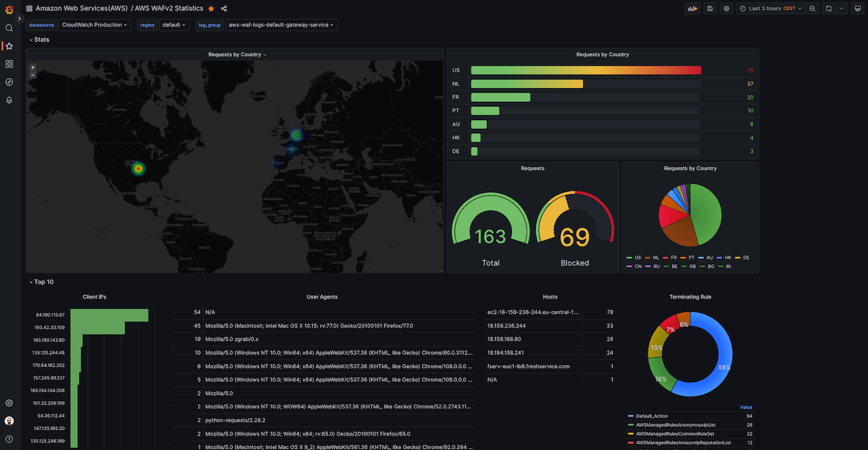Viewport: 868px width, 450px height.
Task: Click the dashboards grid icon beside the title
Action: (29, 8)
